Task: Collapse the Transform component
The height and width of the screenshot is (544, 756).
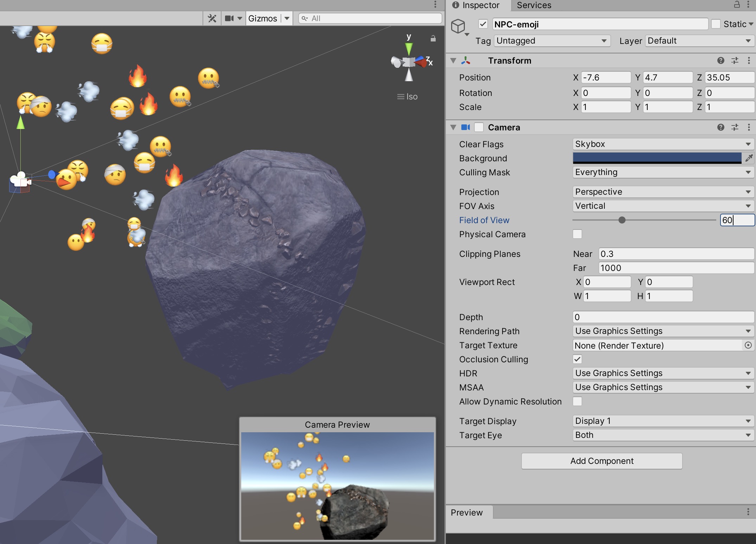Action: pos(454,60)
